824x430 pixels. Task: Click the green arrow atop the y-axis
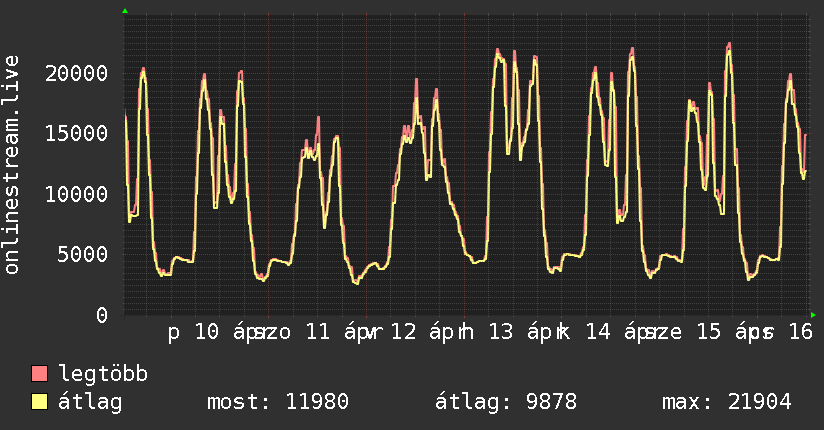pyautogui.click(x=125, y=11)
